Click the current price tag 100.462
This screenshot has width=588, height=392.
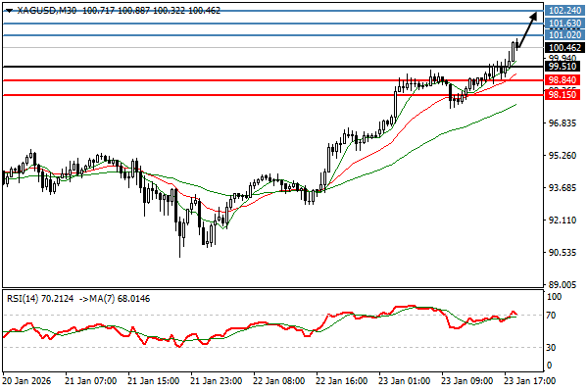pyautogui.click(x=564, y=47)
